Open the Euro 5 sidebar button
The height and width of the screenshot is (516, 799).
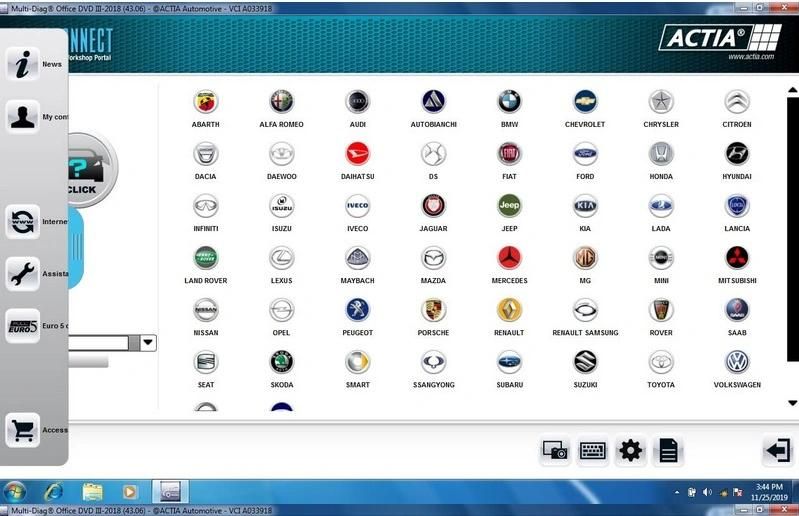22,326
